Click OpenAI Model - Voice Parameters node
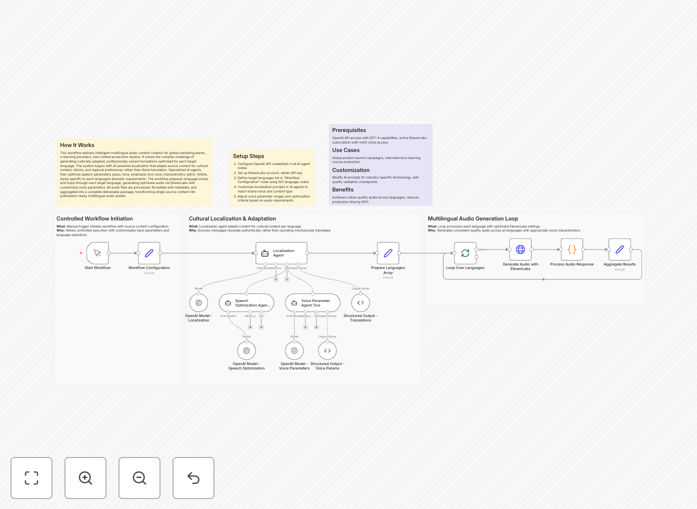This screenshot has width=697, height=509. tap(294, 351)
